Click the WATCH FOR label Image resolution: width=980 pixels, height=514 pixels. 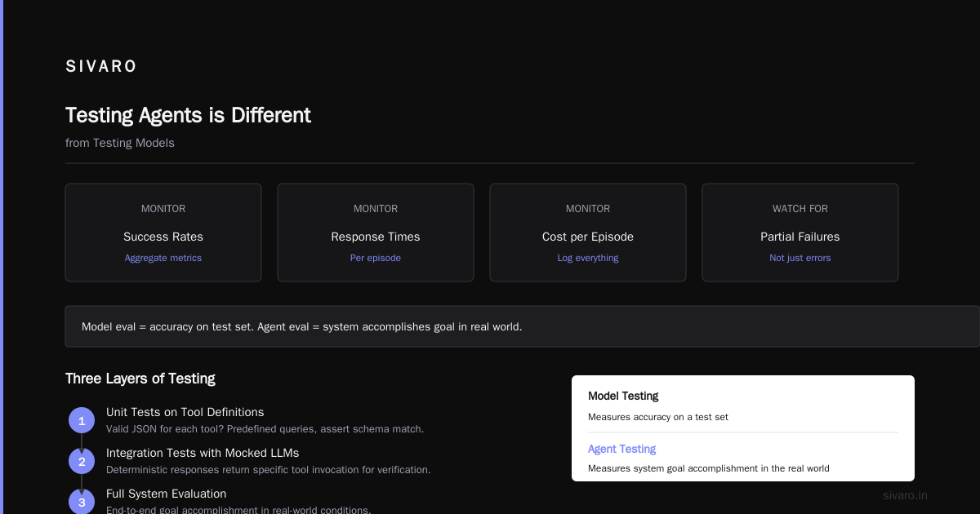click(800, 209)
